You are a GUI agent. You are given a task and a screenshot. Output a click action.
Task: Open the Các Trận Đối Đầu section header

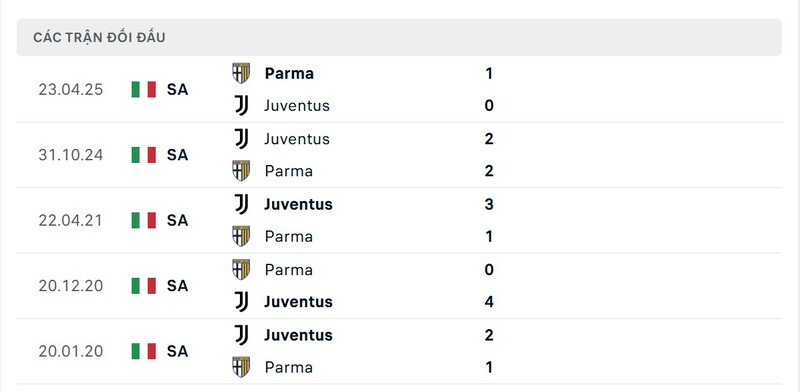[x=399, y=37]
